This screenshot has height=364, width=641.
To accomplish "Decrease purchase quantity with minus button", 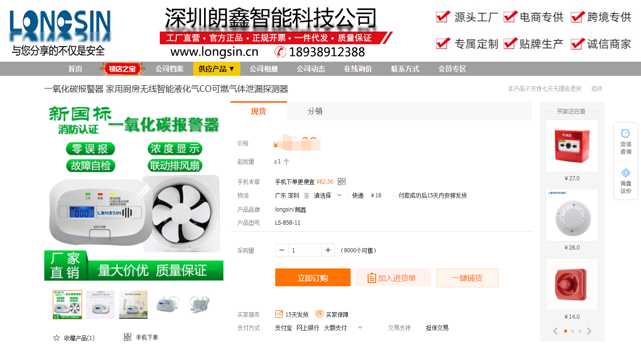I will tap(282, 250).
